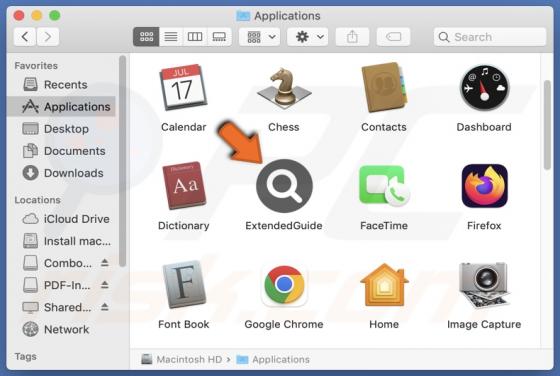This screenshot has height=376, width=560.
Task: Open iCloud Drive in the sidebar
Action: 61,219
